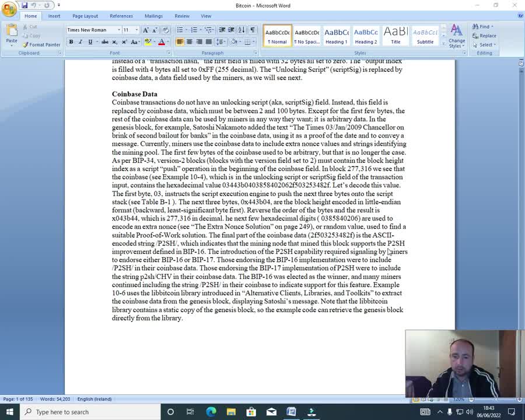Open the Page Layout tab

pos(85,16)
